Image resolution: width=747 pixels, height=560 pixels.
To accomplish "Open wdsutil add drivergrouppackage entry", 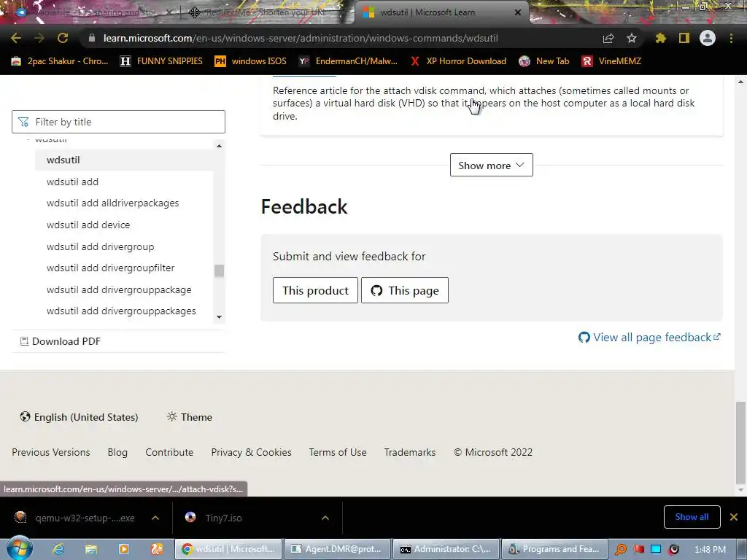I will (x=119, y=290).
